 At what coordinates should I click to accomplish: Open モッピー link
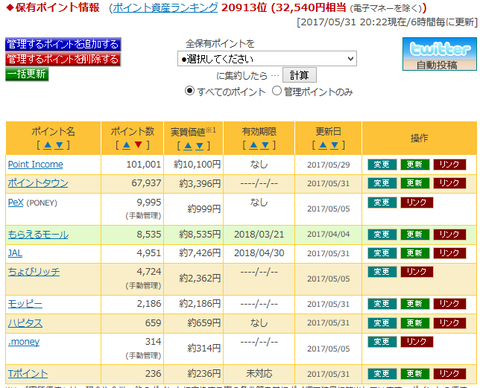tap(25, 304)
